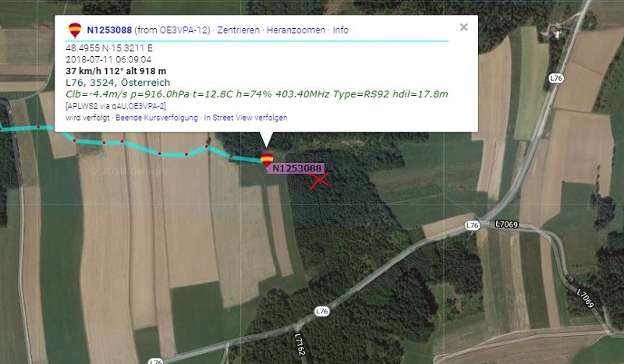Screen dimensions: 624x364
Task: Click In Street View verfolgen link
Action: (246, 118)
